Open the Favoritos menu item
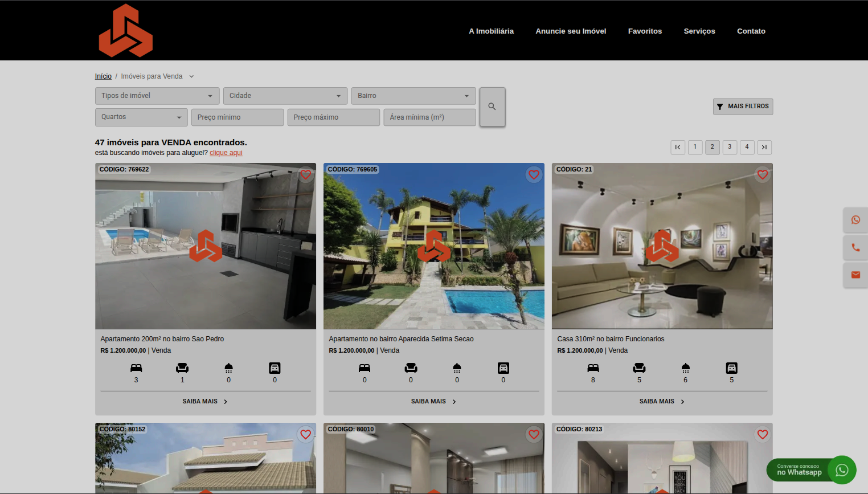The width and height of the screenshot is (868, 494). (645, 31)
